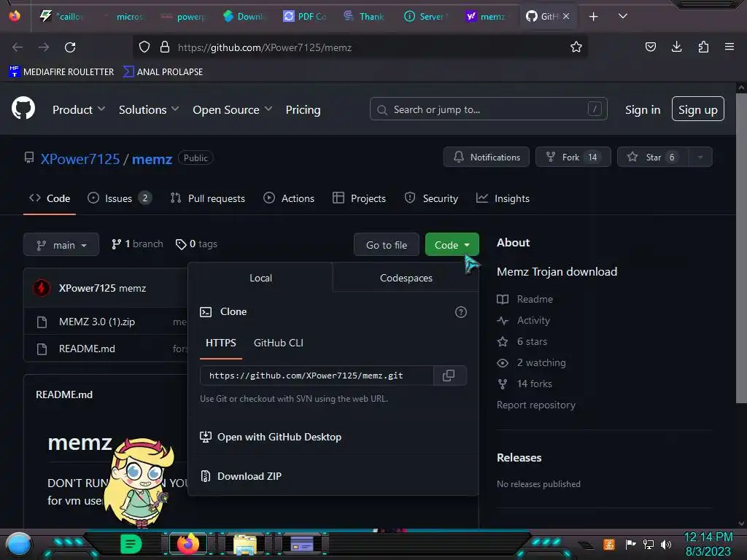
Task: Expand the Product menu
Action: point(79,109)
